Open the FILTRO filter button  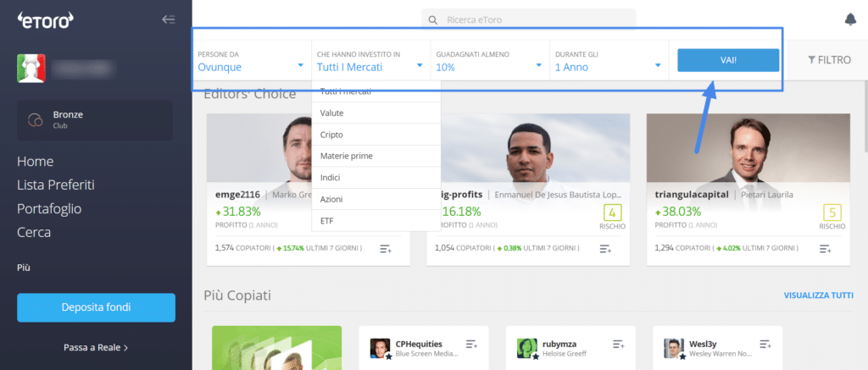(x=829, y=60)
